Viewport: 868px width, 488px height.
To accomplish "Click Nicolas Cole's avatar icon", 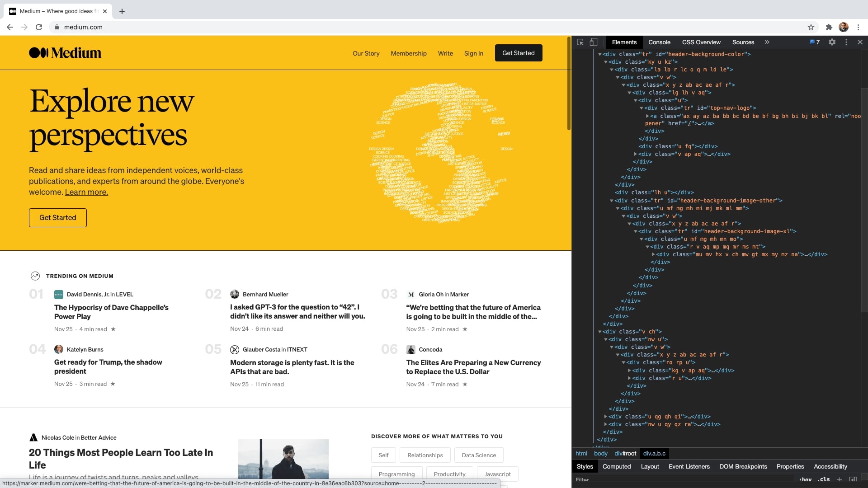I will tap(33, 437).
